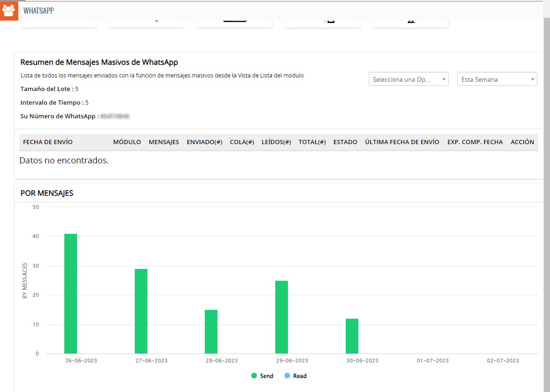Click the WHATSAPP header title

pyautogui.click(x=39, y=10)
